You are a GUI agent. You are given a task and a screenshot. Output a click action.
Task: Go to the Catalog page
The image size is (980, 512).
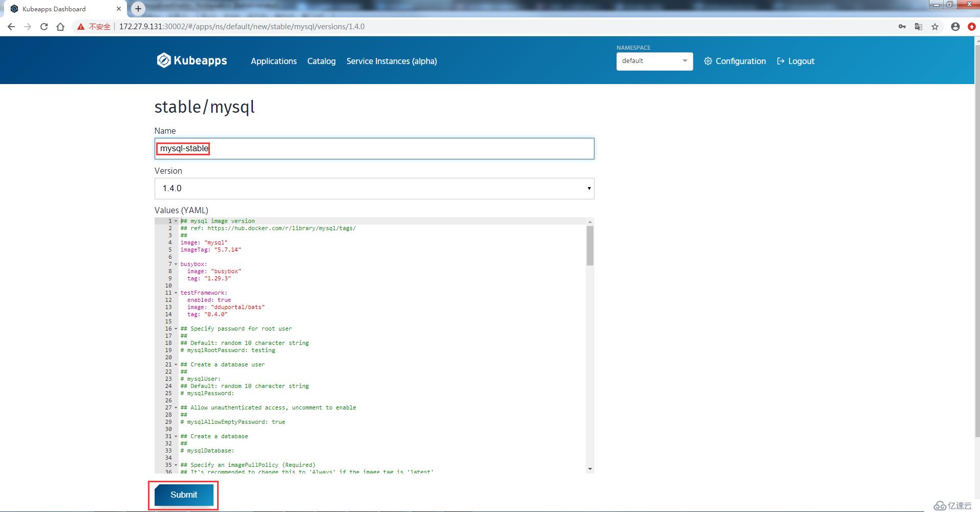(322, 61)
